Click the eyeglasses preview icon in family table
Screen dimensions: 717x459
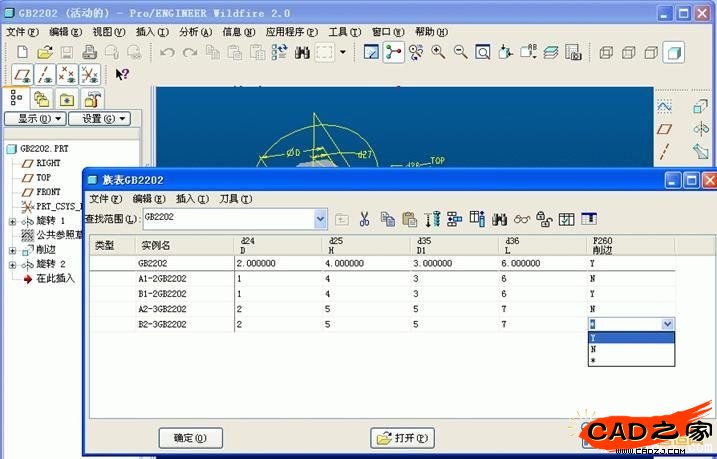tap(522, 219)
